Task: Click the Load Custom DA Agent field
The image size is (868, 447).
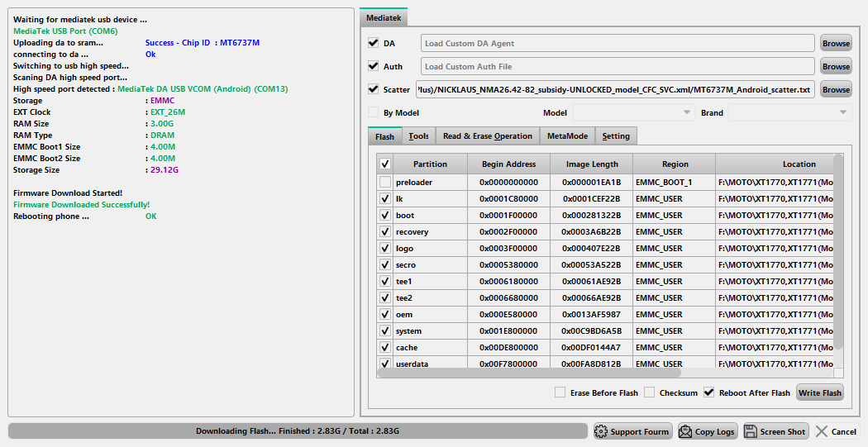Action: [618, 43]
